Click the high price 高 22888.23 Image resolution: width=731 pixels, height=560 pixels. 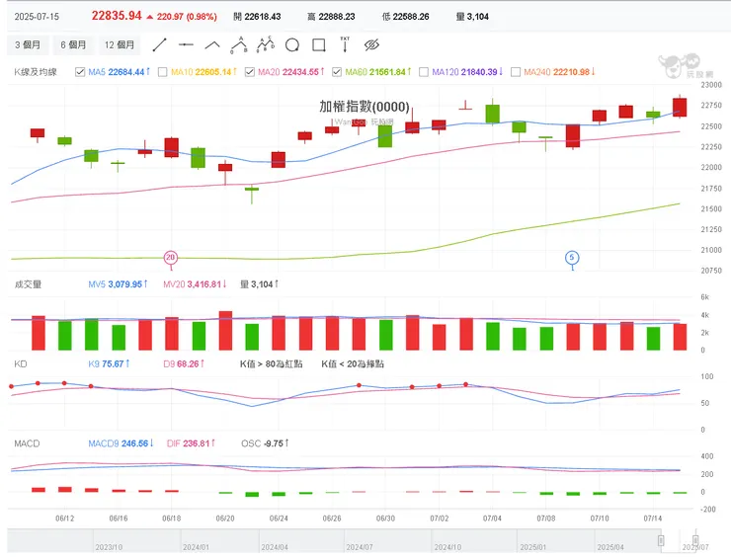point(331,17)
